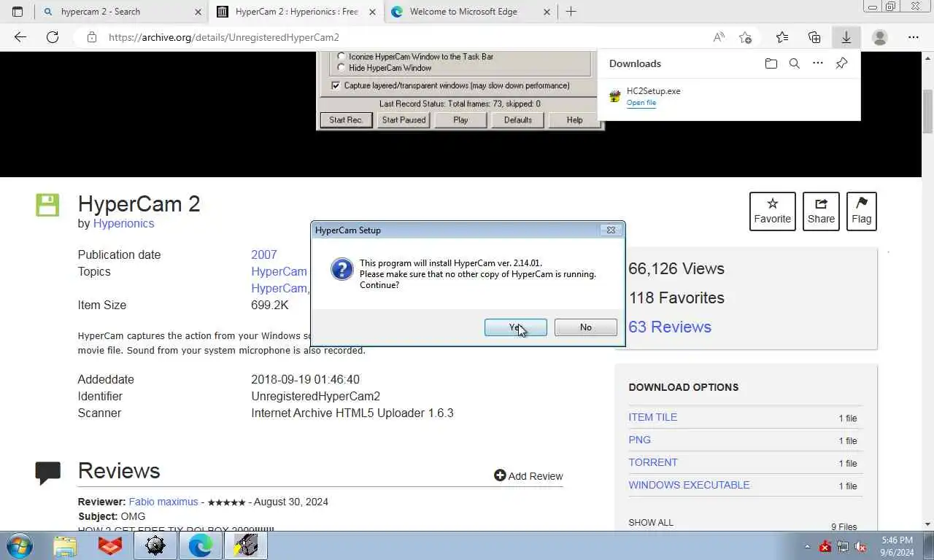
Task: Favorite this archive item
Action: (772, 211)
